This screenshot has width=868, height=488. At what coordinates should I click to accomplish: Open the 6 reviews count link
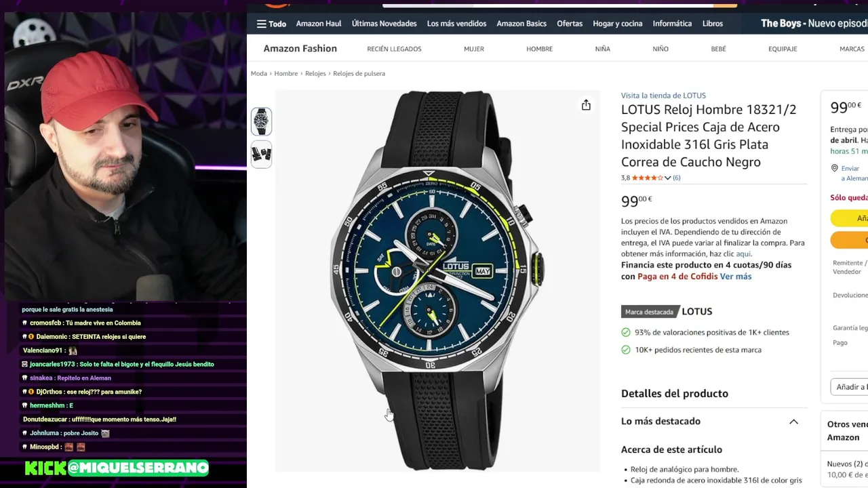pyautogui.click(x=676, y=178)
